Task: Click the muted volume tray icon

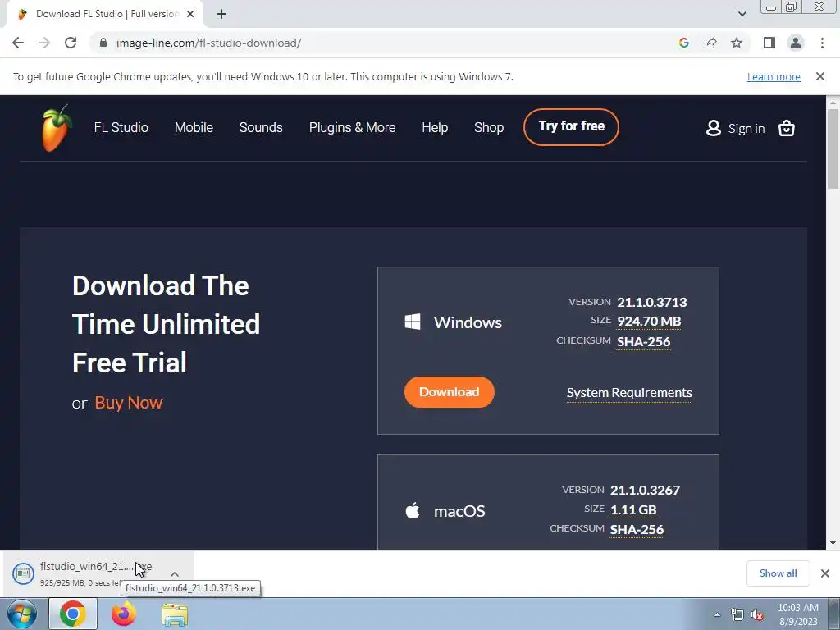Action: pyautogui.click(x=757, y=615)
